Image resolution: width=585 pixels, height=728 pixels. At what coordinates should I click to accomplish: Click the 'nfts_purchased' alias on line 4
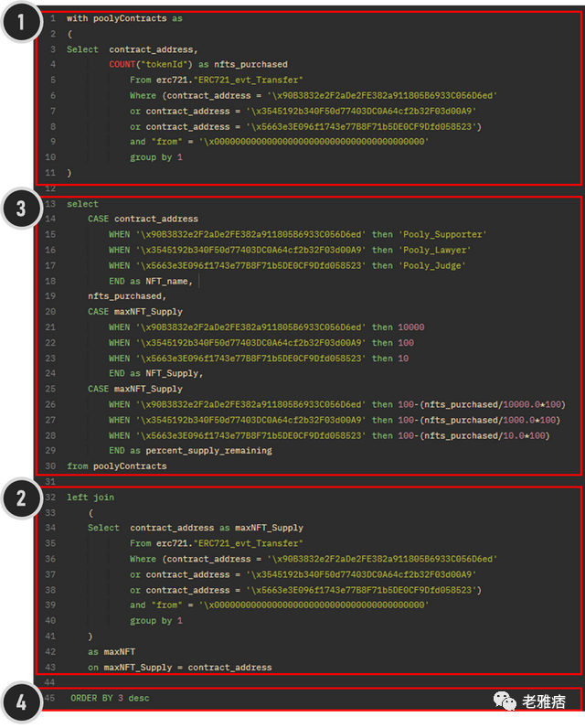[250, 65]
